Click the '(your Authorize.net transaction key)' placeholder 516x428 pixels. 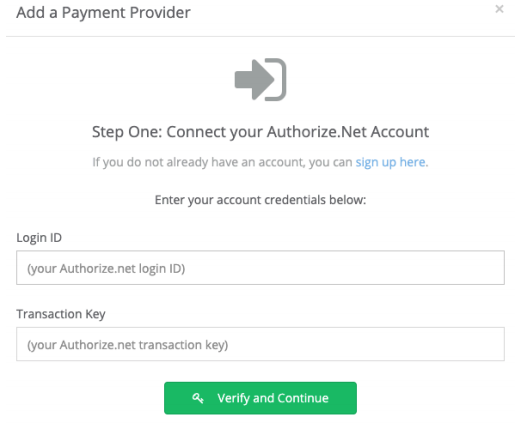coord(128,345)
